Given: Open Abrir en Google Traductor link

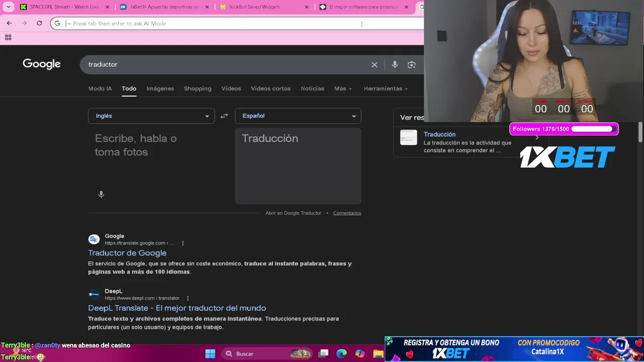Looking at the screenshot, I should point(293,213).
